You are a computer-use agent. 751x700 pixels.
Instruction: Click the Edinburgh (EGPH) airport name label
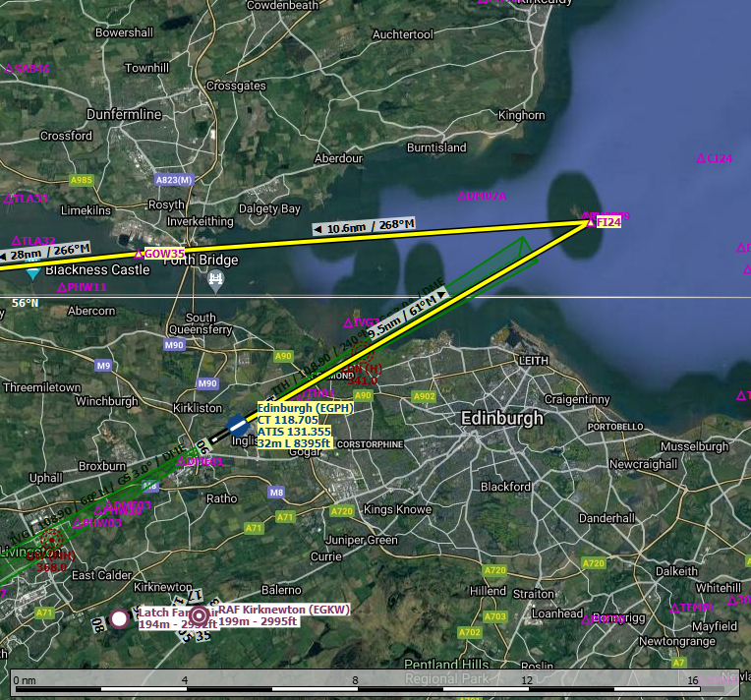coord(305,408)
